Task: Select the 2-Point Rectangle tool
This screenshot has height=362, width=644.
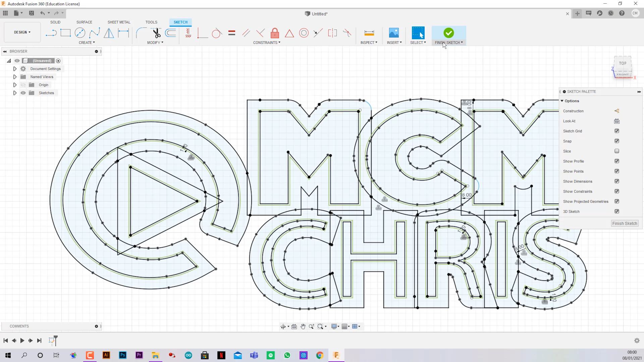Action: [65, 33]
